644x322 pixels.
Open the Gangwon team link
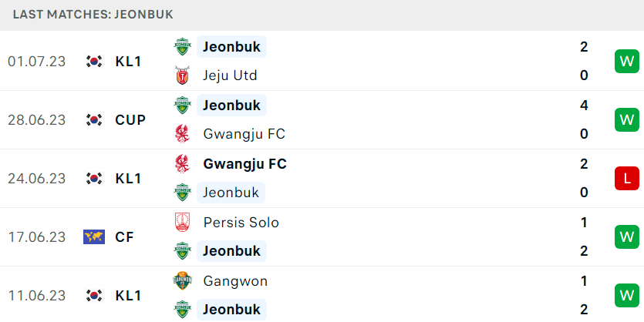235,281
